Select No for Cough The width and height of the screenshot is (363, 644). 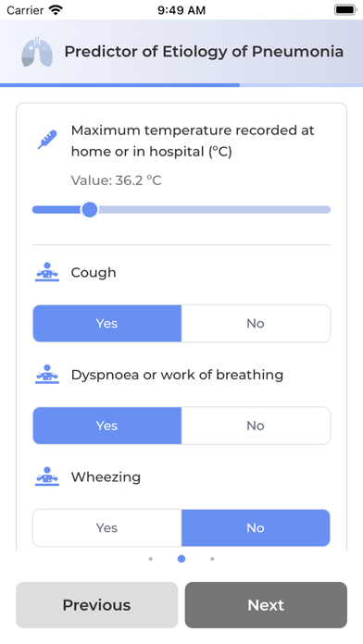(256, 323)
